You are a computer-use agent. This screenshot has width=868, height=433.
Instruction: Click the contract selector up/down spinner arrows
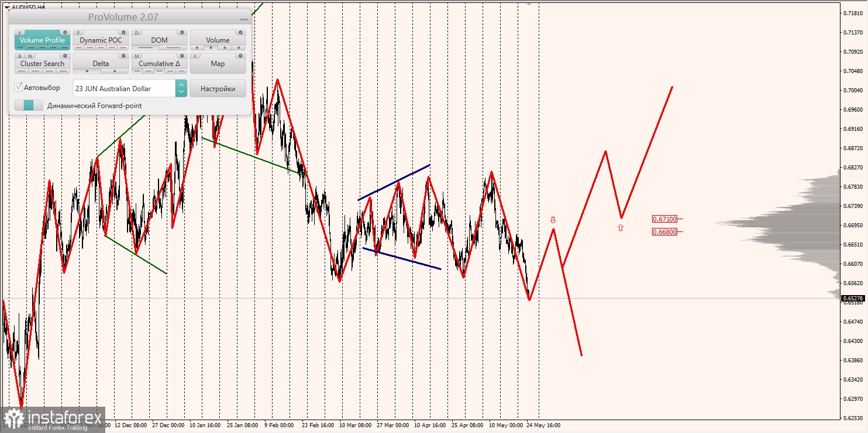181,88
